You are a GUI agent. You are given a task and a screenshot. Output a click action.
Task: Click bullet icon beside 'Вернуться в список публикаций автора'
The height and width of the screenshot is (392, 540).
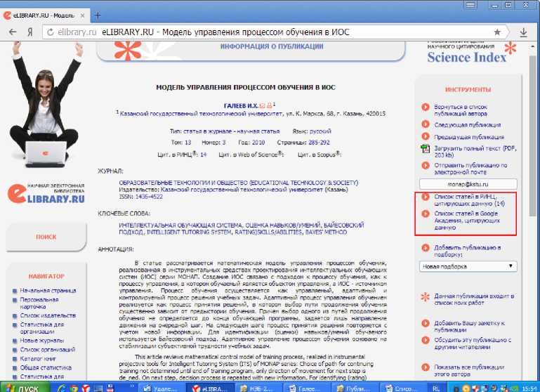426,107
